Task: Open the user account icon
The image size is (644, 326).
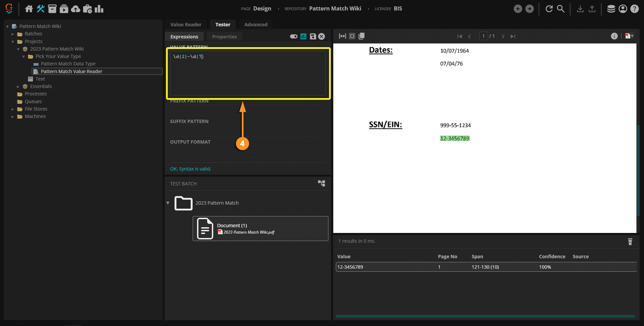Action: (623, 9)
